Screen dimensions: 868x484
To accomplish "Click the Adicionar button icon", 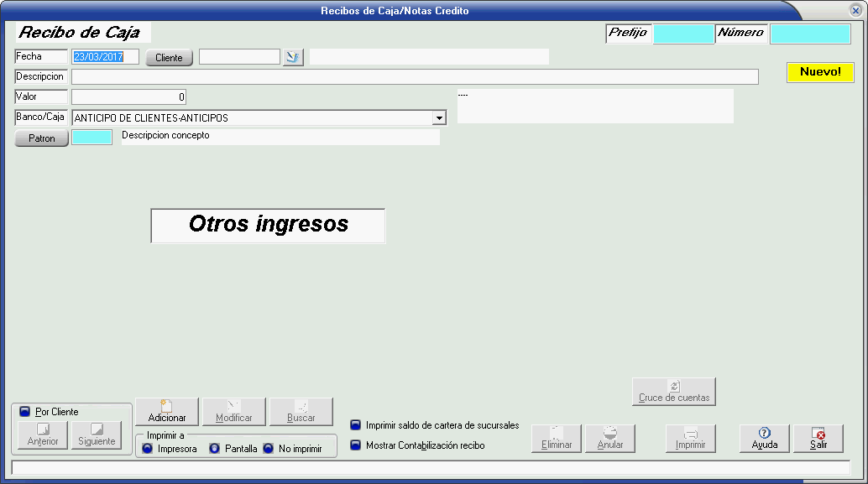I will [x=166, y=406].
